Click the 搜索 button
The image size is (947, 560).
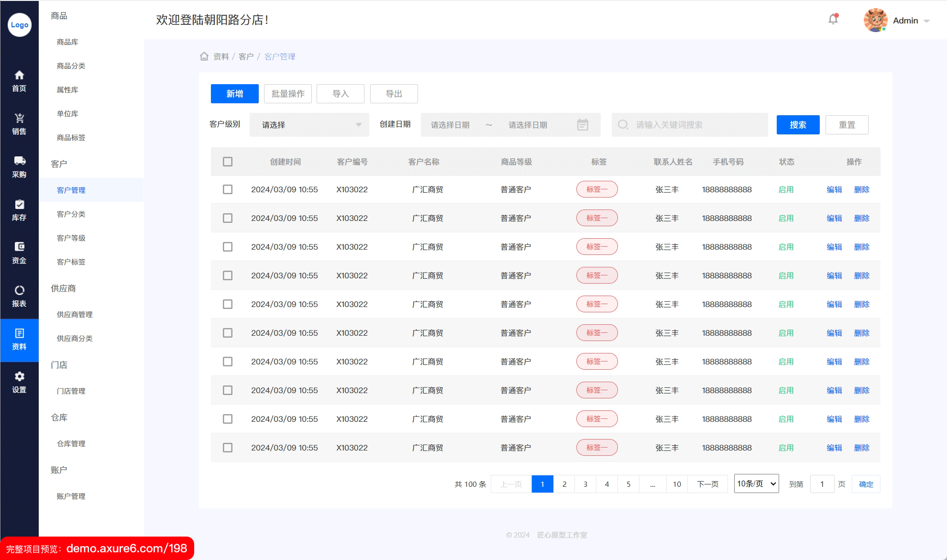(798, 125)
